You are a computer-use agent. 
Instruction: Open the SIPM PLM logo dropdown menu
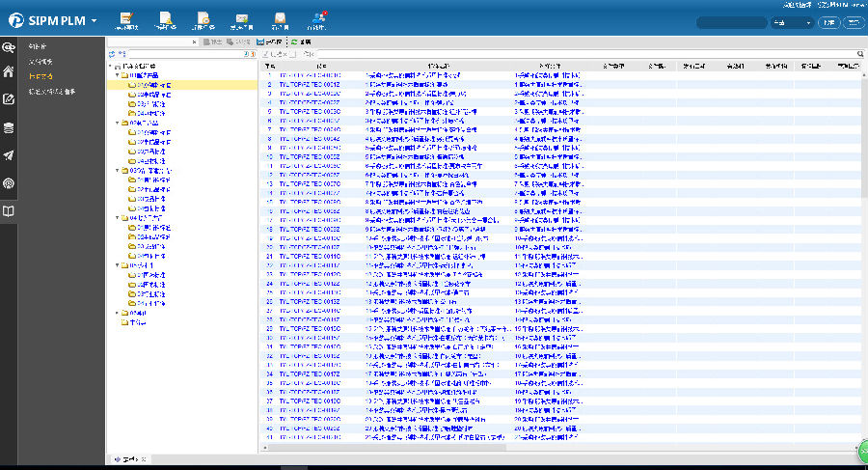click(94, 20)
